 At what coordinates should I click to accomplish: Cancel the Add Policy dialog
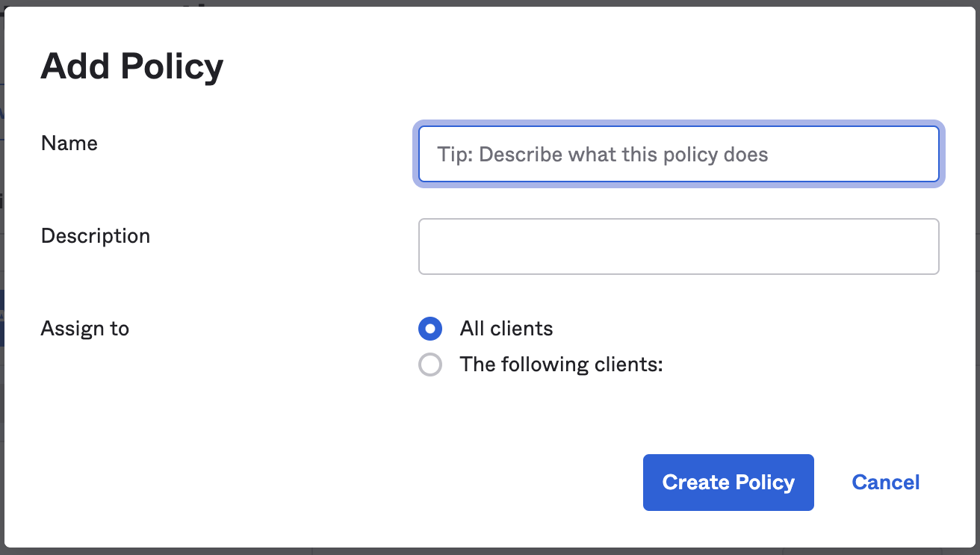[886, 483]
